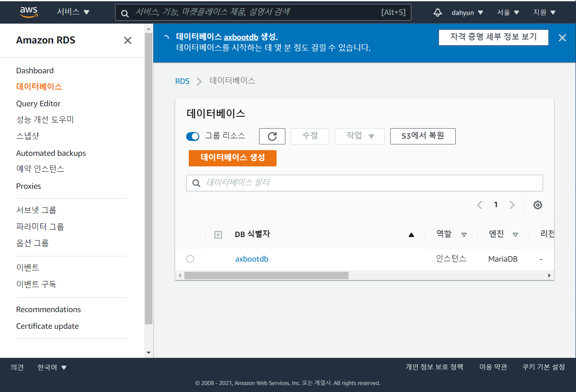Open the 의견 feedback link
Screen dimensions: 576x392
coord(17,367)
